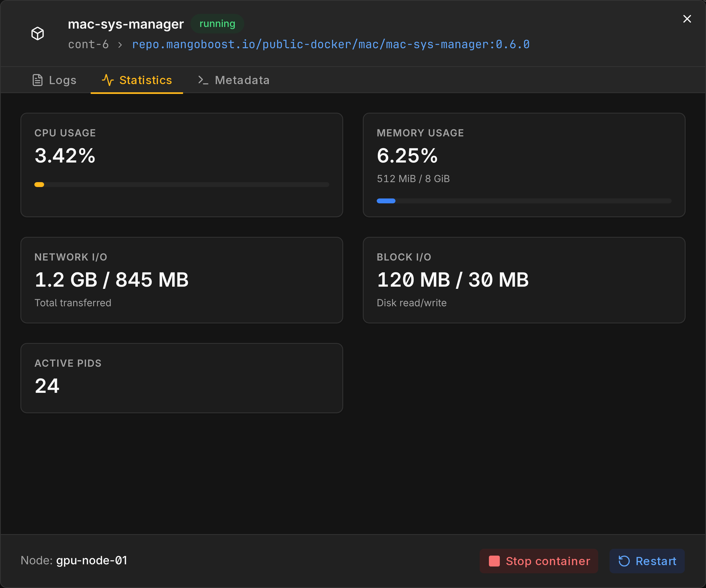Screen dimensions: 706x588
Task: Select the Statistics tab label
Action: [145, 80]
